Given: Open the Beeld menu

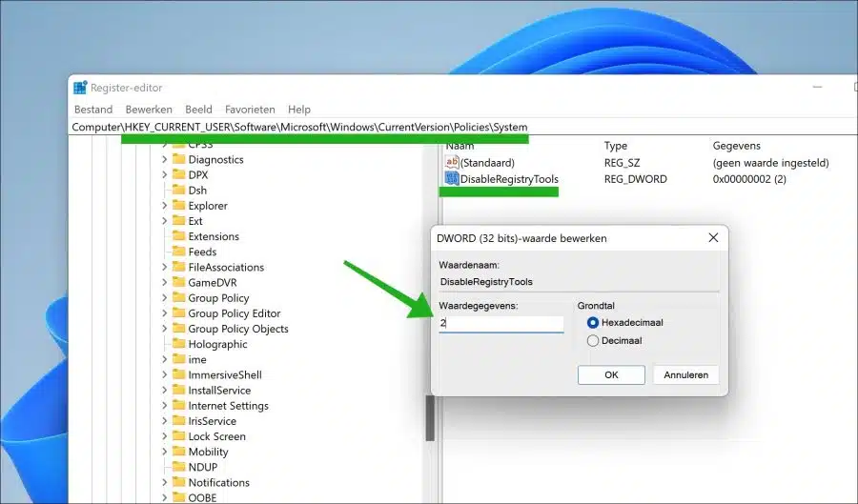Looking at the screenshot, I should (198, 110).
